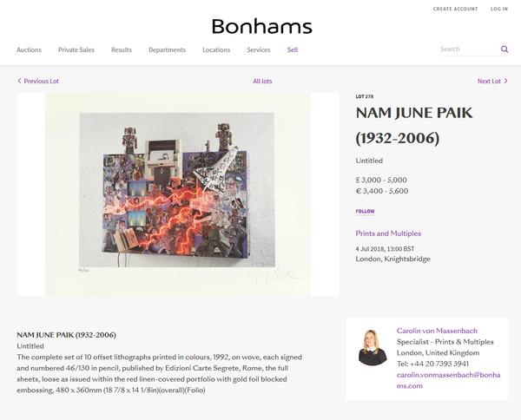Screen dimensions: 521x420
Task: Click the Bonhams logo
Action: [261, 27]
